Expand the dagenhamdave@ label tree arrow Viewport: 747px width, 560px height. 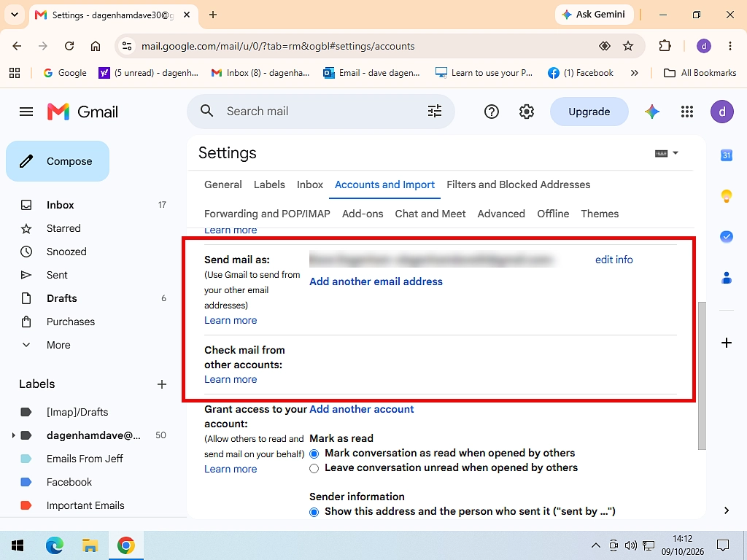tap(13, 435)
